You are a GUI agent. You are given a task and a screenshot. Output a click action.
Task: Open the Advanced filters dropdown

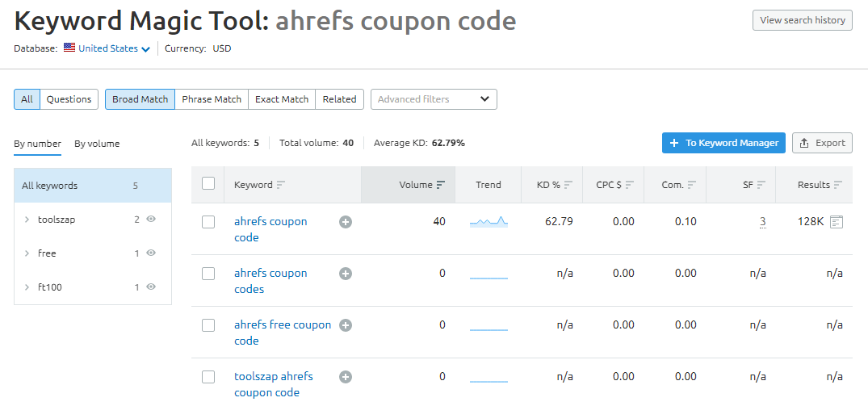tap(434, 99)
